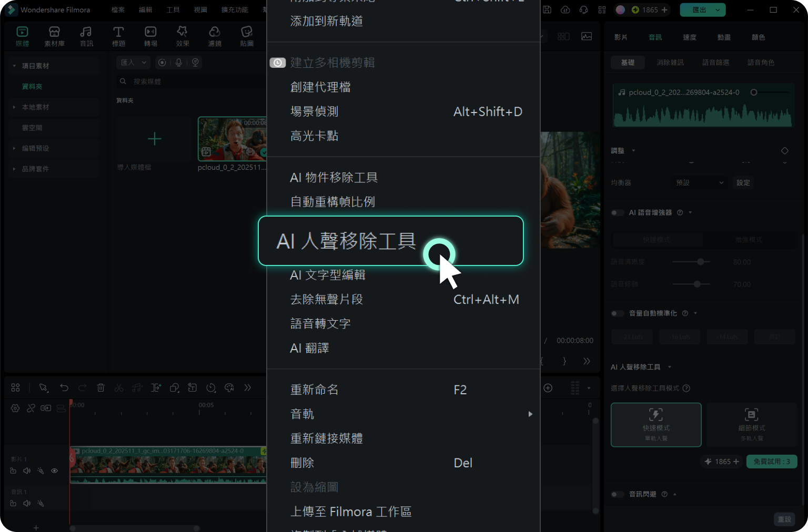
Task: Select 細節模式 multi-track vocal mode
Action: [752, 425]
